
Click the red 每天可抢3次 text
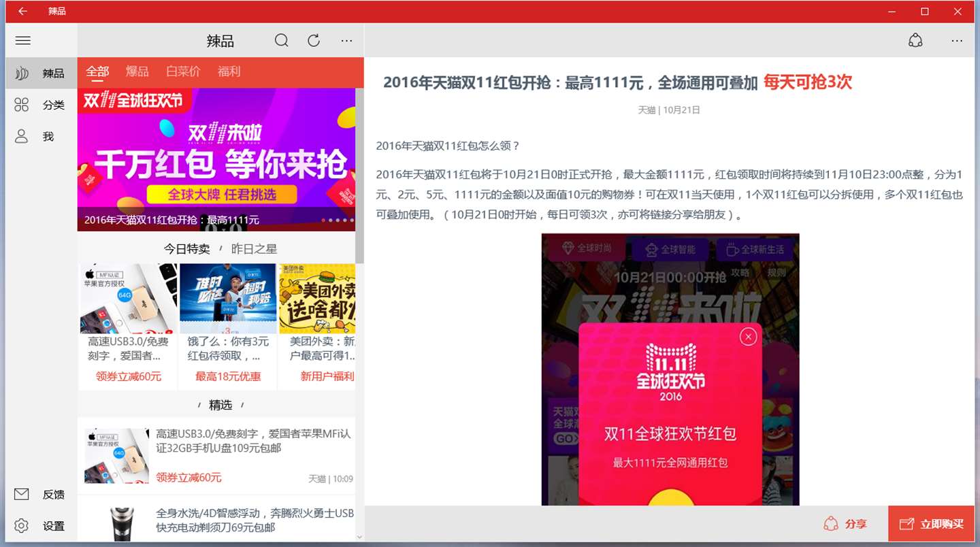coord(807,82)
